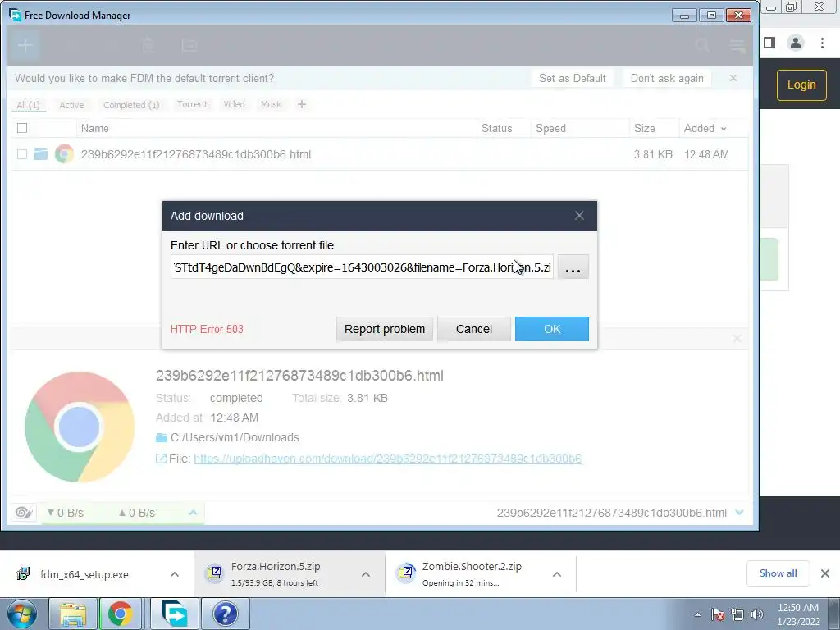
Task: Switch to Chrome in taskbar
Action: click(x=120, y=614)
